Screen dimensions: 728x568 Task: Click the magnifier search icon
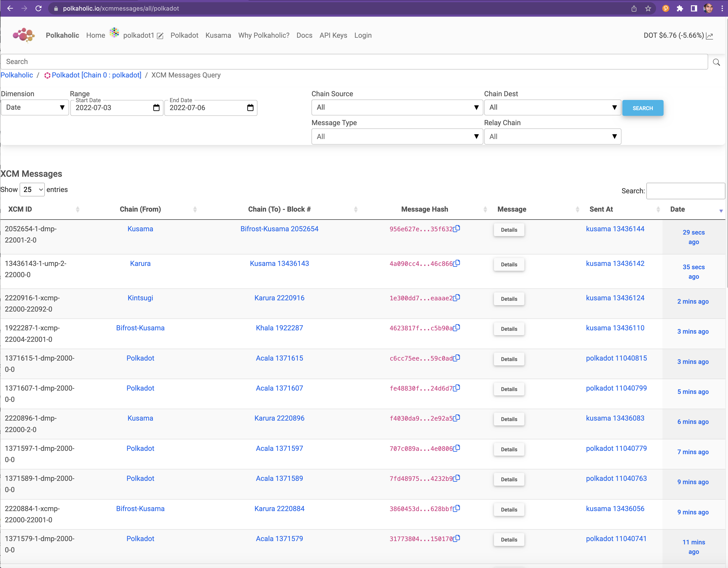click(716, 62)
